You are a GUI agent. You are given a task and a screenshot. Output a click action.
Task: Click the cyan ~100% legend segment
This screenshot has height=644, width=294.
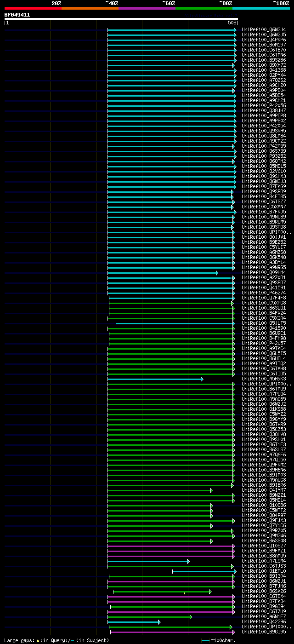tap(260, 8)
